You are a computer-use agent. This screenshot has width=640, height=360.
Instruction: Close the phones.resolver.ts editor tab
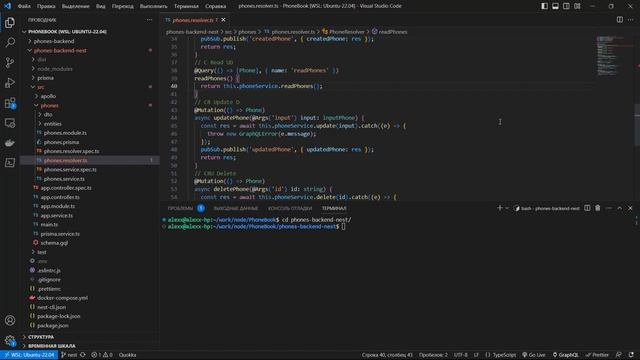tap(223, 20)
